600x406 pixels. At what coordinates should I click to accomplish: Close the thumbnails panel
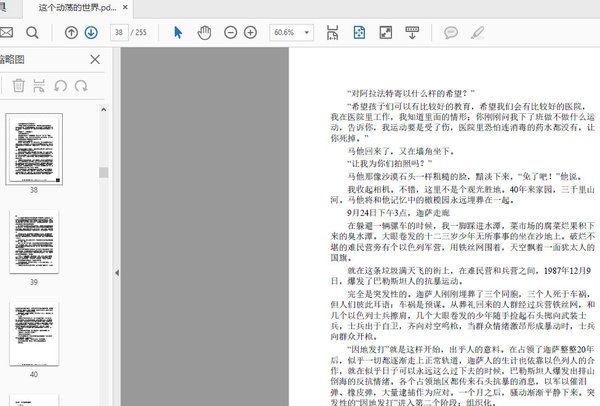[x=95, y=60]
